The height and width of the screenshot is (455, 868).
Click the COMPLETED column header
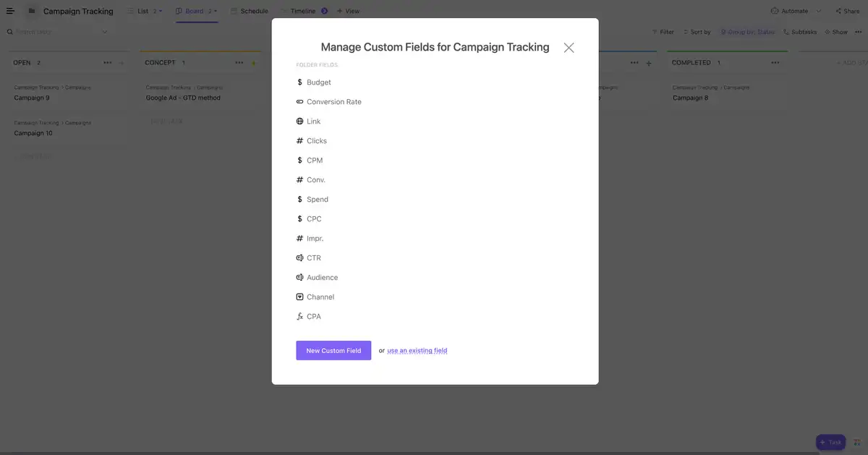tap(692, 63)
